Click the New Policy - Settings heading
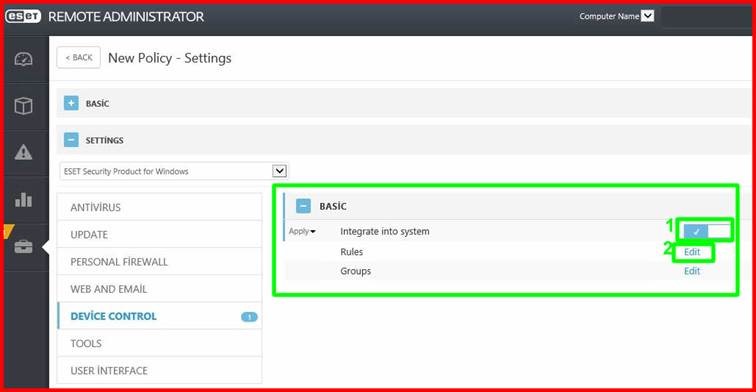The width and height of the screenshot is (756, 392). click(170, 58)
